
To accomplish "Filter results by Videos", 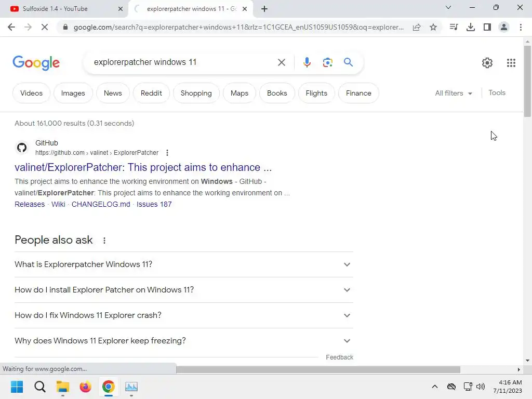I will click(x=31, y=93).
